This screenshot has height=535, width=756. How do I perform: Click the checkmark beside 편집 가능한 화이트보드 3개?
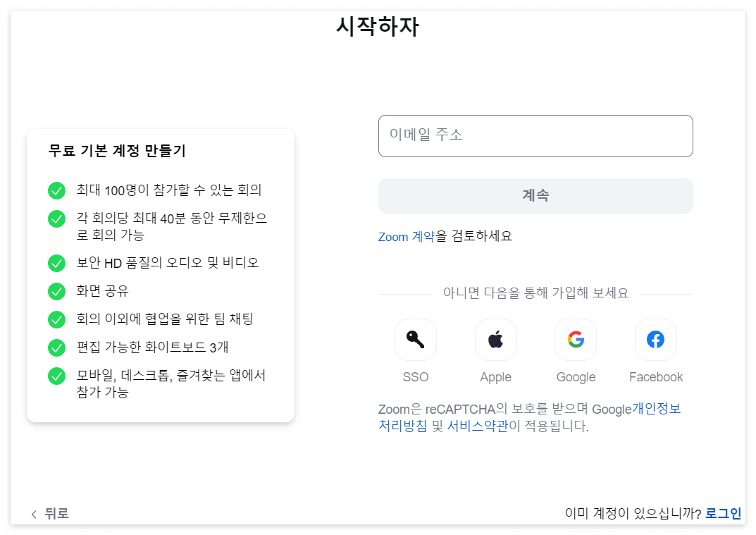click(x=56, y=348)
